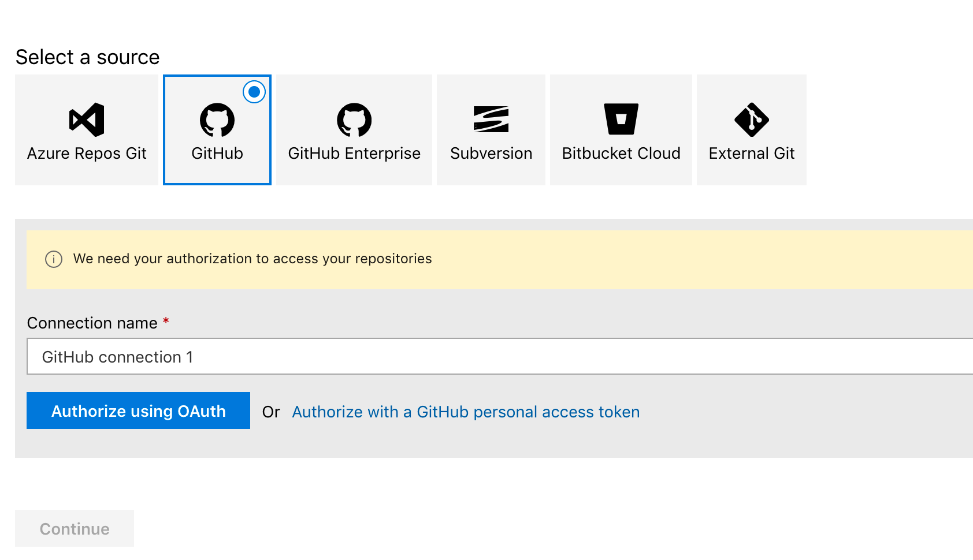Click the GitHub Octocat icon

(217, 120)
